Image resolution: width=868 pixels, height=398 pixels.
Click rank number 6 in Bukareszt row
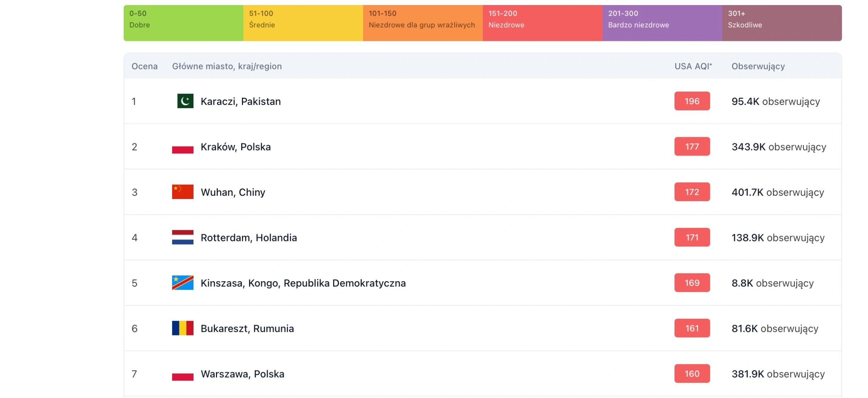[x=134, y=329]
